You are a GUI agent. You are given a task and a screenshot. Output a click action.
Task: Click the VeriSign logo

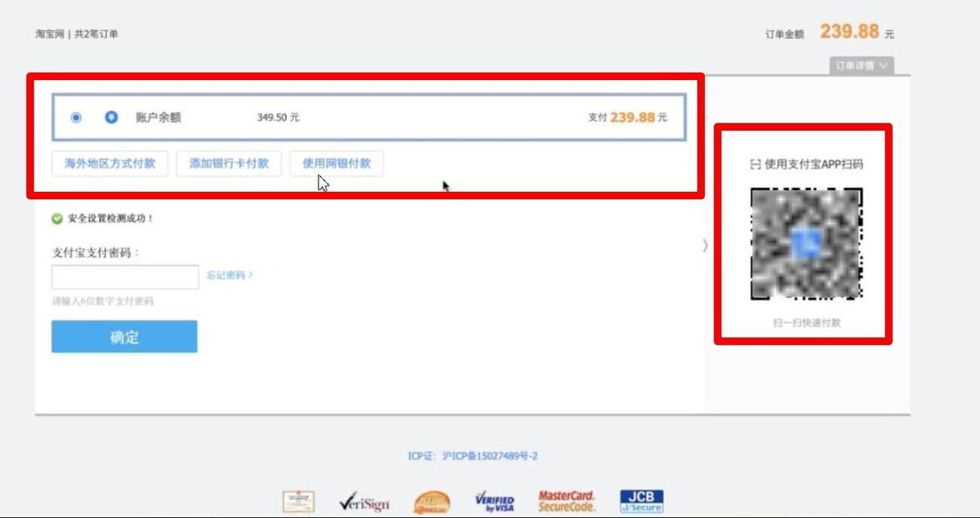(364, 502)
